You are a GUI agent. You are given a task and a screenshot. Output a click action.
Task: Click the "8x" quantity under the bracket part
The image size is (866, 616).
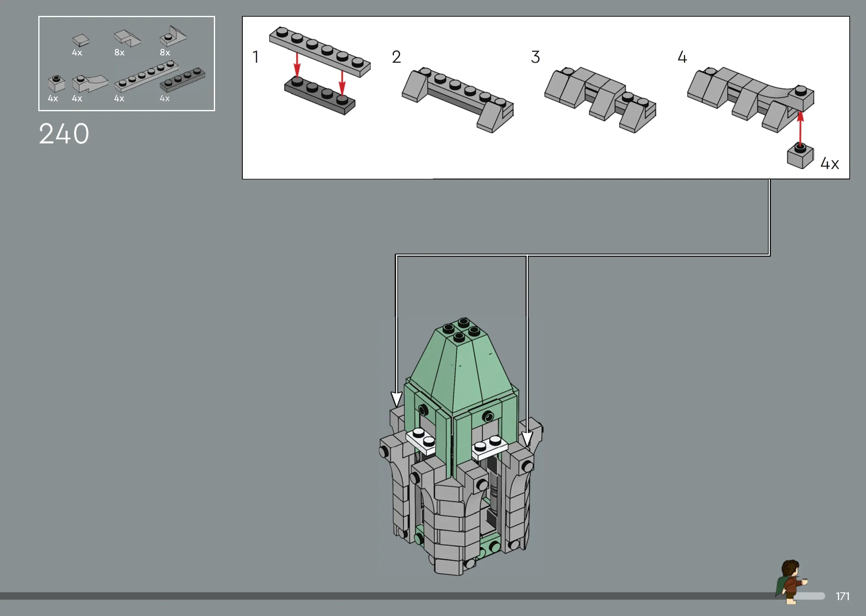165,53
